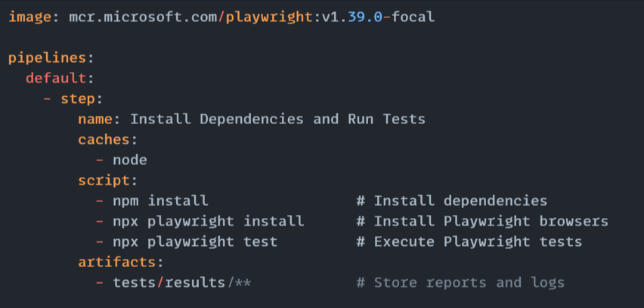
Task: Click 'Install Dependencies and Run Tests' value
Action: click(277, 120)
